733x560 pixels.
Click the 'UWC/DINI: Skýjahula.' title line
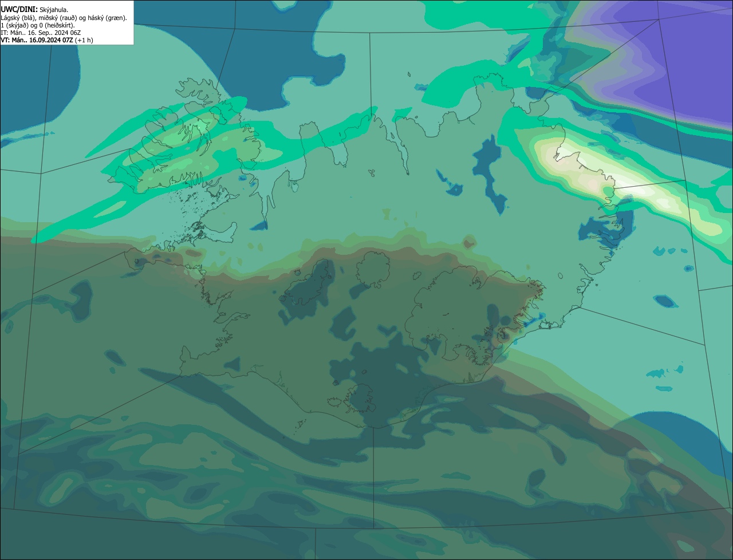[34, 10]
